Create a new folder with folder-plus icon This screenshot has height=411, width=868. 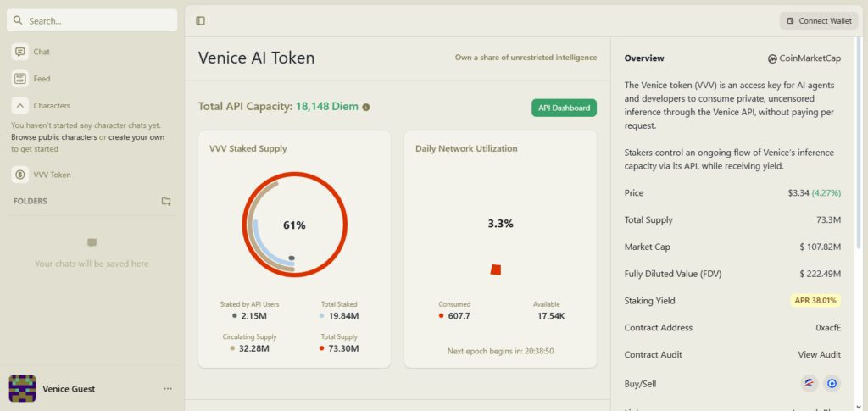click(166, 202)
